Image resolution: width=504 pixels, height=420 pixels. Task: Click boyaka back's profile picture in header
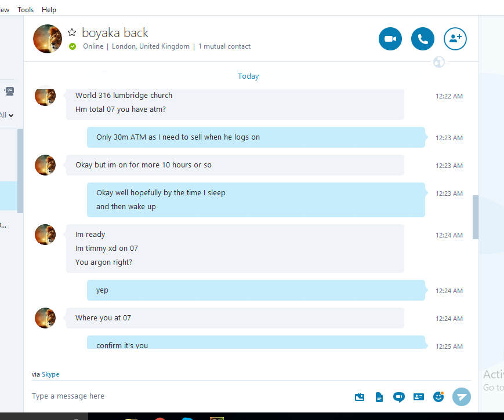(x=48, y=39)
